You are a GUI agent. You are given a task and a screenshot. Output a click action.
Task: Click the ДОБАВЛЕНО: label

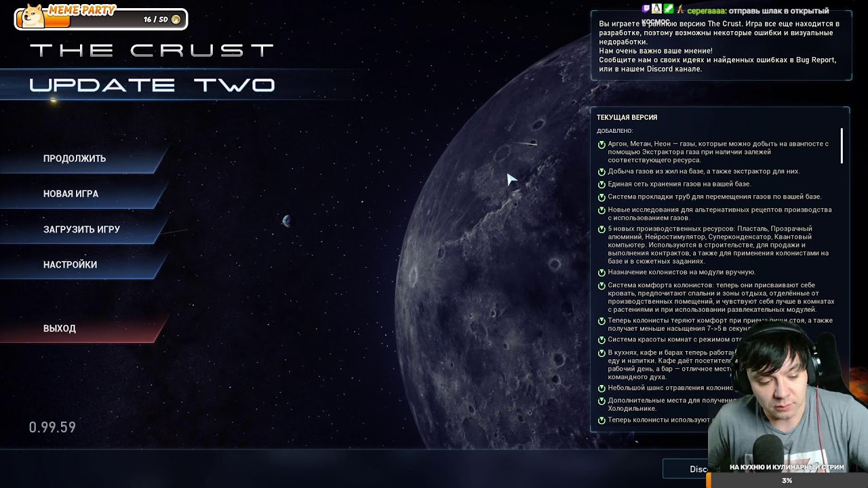coord(614,131)
